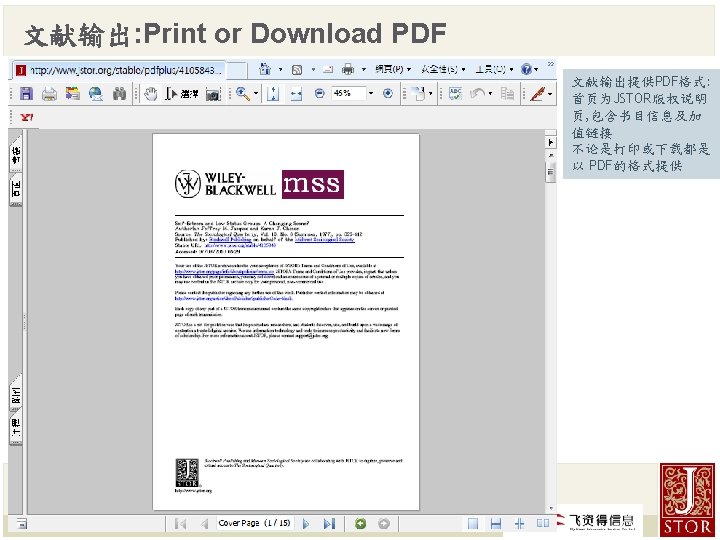Click the organizer folders icon in PDF toolbar
The height and width of the screenshot is (540, 720).
73,94
